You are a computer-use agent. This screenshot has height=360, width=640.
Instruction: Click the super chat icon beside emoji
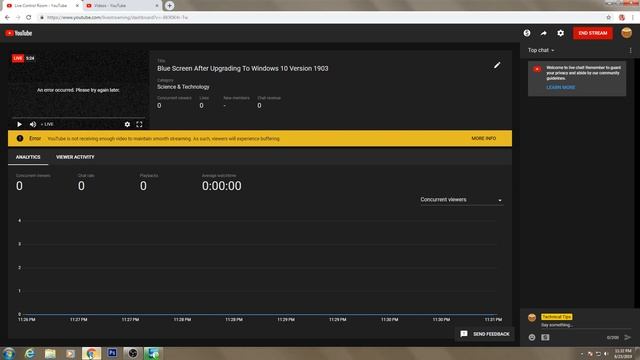[x=545, y=337]
